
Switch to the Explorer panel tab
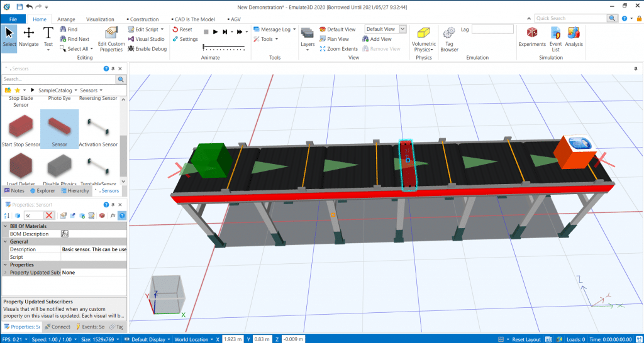click(43, 191)
